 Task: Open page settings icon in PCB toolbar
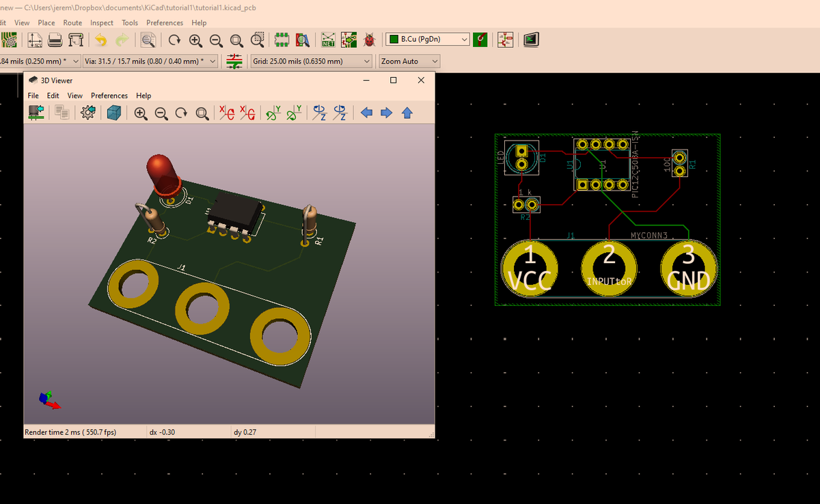coord(35,40)
